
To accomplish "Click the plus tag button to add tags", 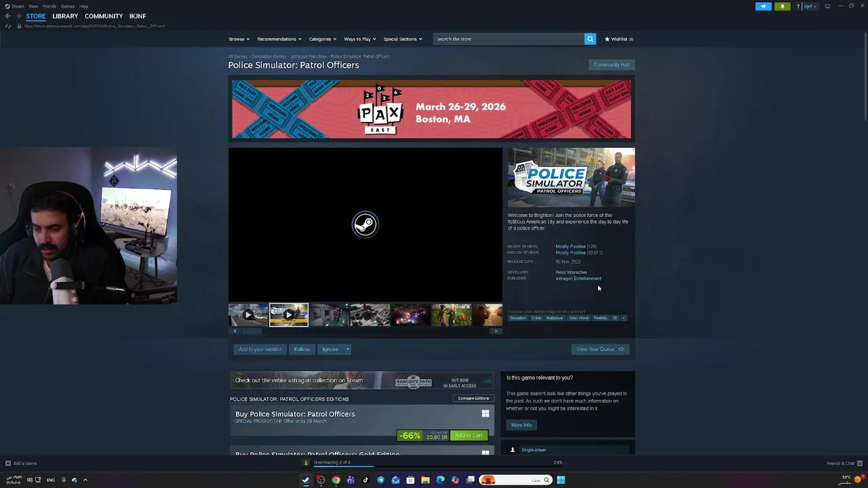I will 623,318.
